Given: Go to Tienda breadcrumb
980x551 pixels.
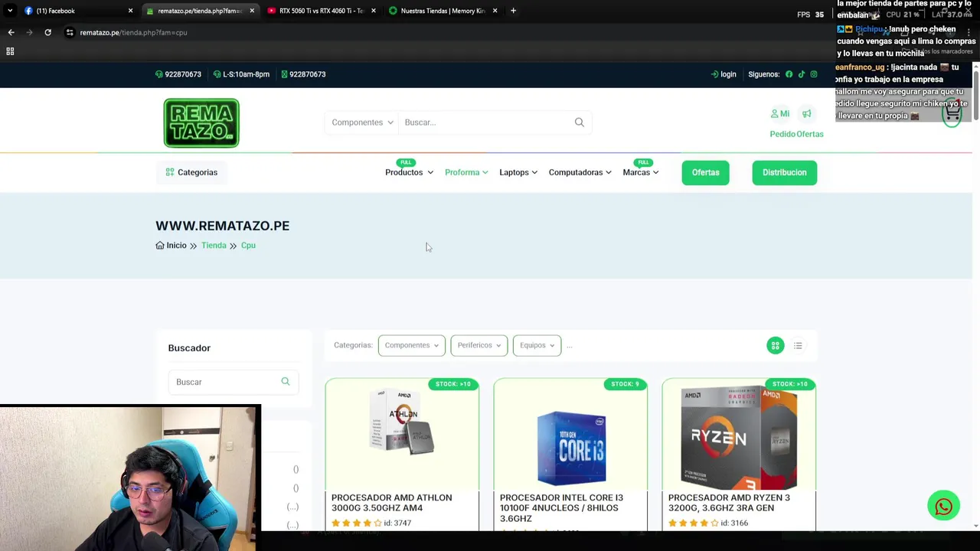Looking at the screenshot, I should (x=214, y=246).
